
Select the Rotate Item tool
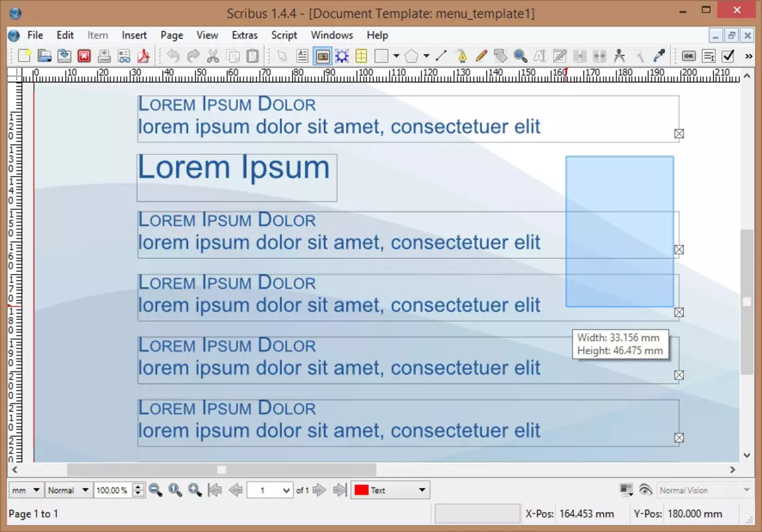tap(501, 56)
